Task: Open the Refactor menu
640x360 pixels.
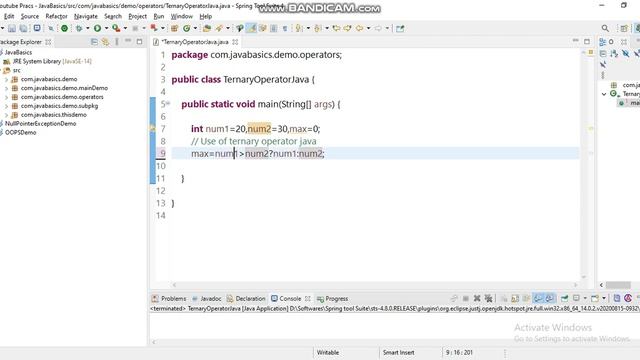Action: (x=56, y=16)
